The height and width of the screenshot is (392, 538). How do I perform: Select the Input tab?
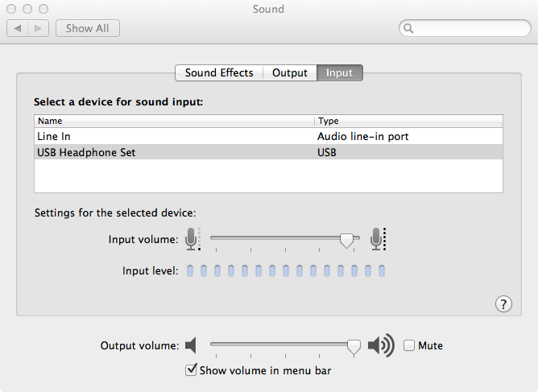tap(339, 72)
